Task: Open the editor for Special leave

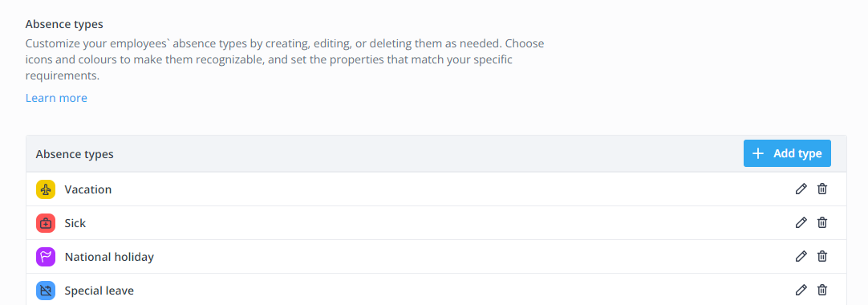Action: click(801, 290)
